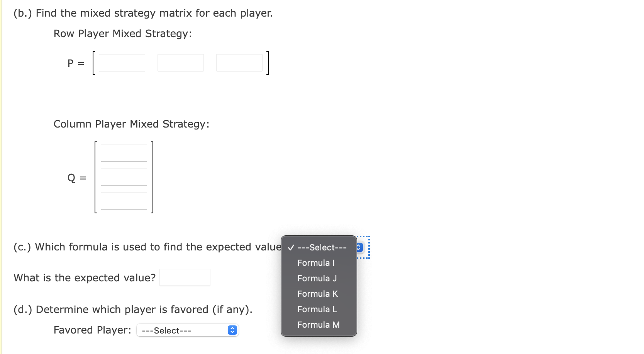644x354 pixels.
Task: Click the bottom Q matrix input field
Action: (x=124, y=201)
